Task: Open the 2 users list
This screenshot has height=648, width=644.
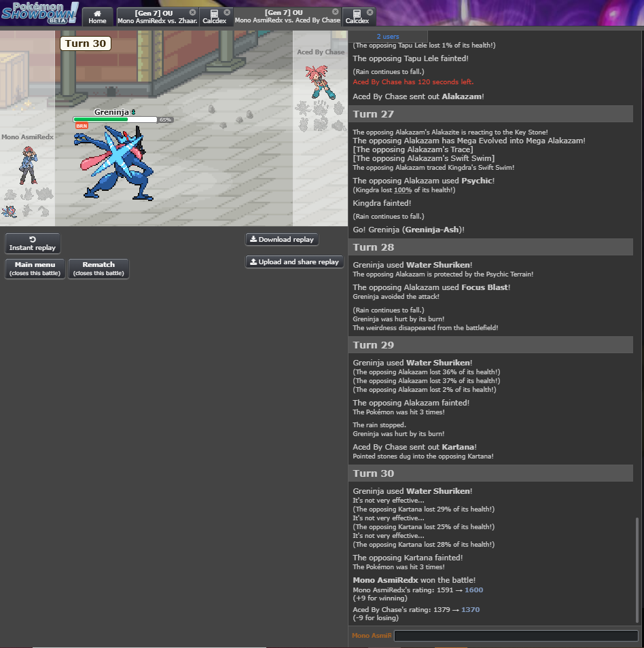Action: (x=388, y=37)
